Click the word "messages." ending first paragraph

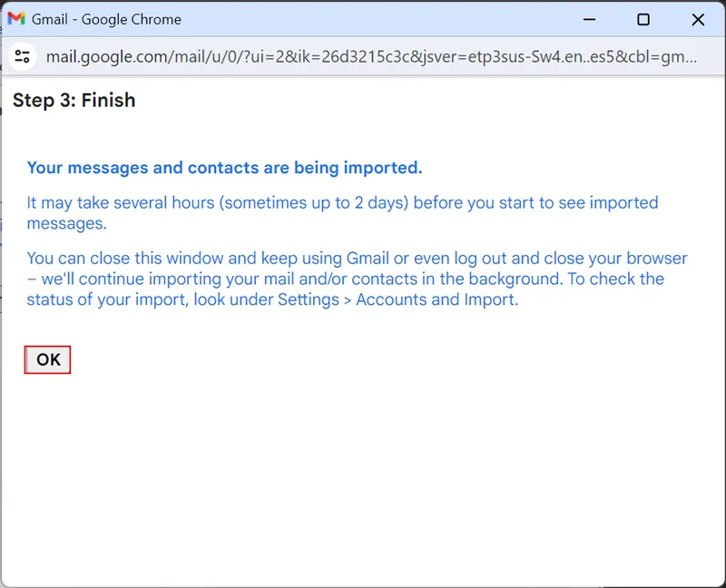[x=66, y=223]
